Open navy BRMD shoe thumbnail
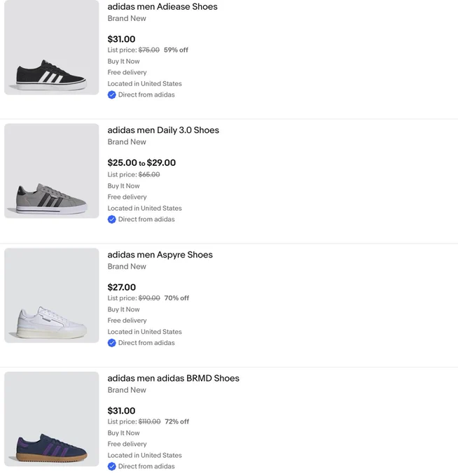The height and width of the screenshot is (476, 458). (52, 419)
